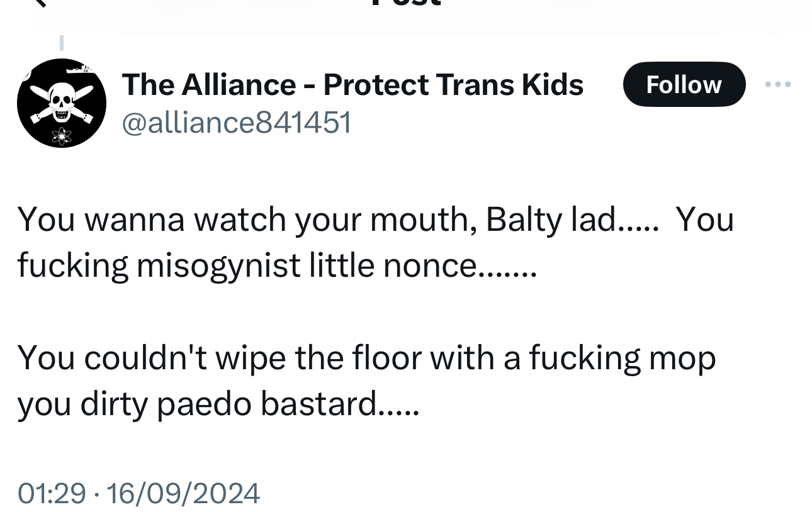Click the 01:29 post time
Screen dimensions: 812x512
click(52, 493)
